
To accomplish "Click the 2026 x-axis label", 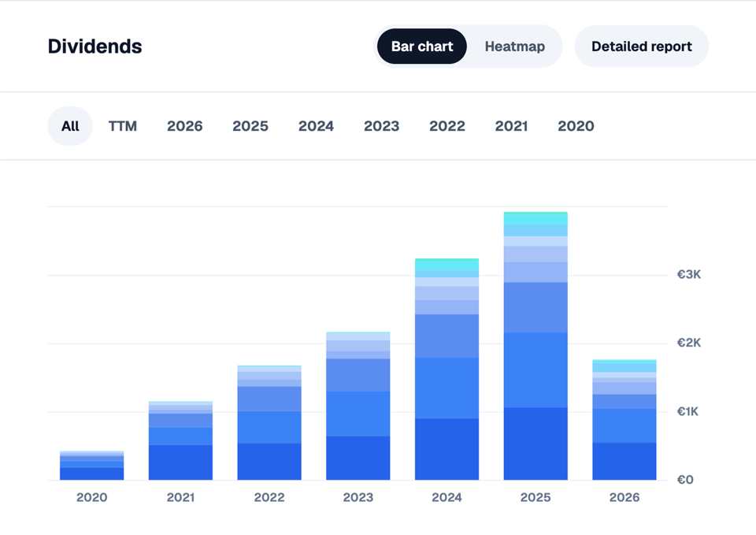I will pyautogui.click(x=624, y=497).
